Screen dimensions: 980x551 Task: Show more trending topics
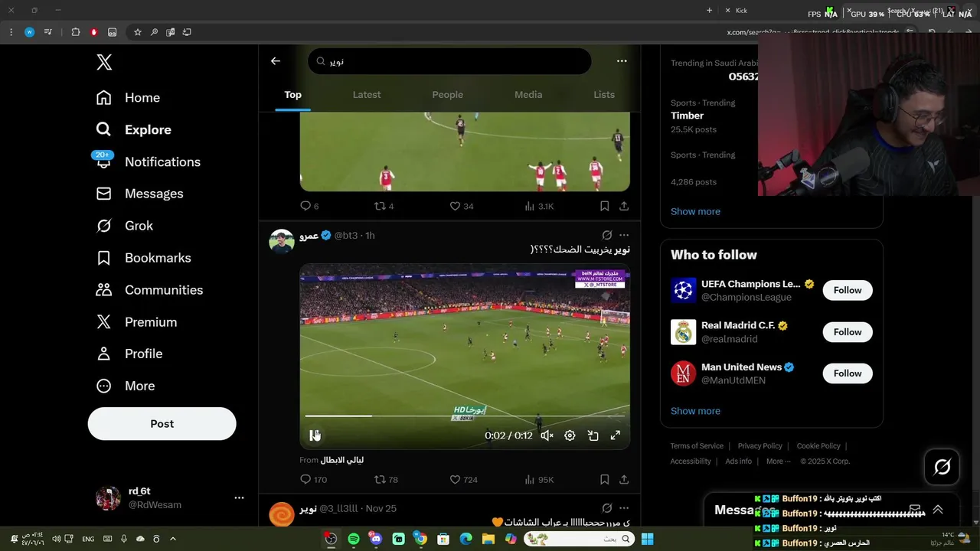695,211
